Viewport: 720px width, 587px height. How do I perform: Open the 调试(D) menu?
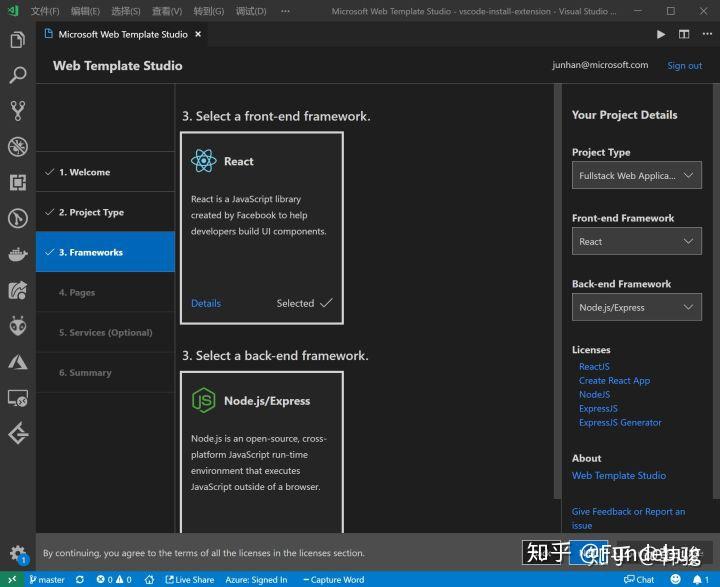(251, 11)
